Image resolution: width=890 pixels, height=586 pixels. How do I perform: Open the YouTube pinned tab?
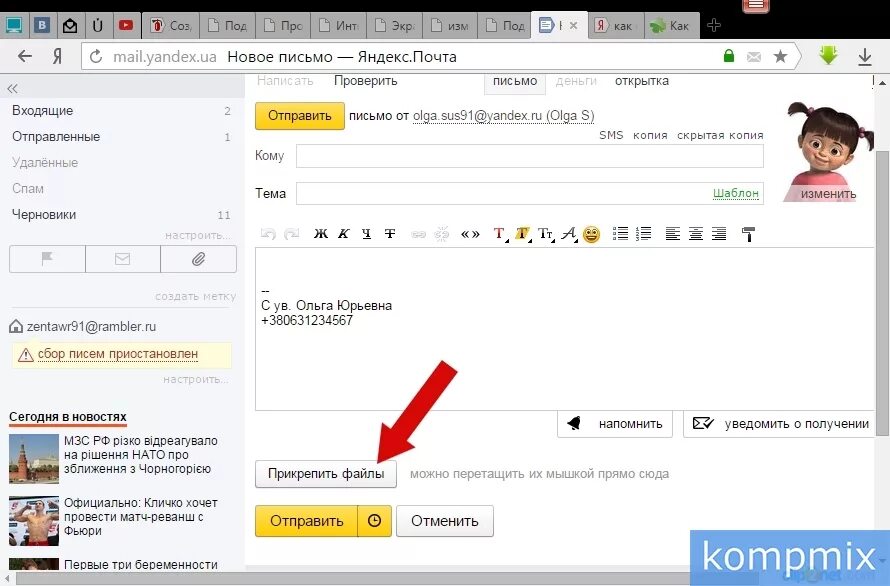pos(125,26)
